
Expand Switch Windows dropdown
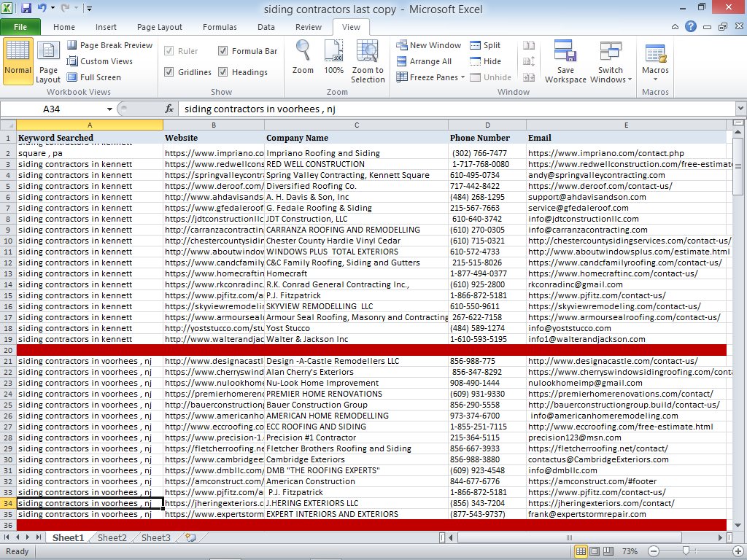[x=630, y=79]
